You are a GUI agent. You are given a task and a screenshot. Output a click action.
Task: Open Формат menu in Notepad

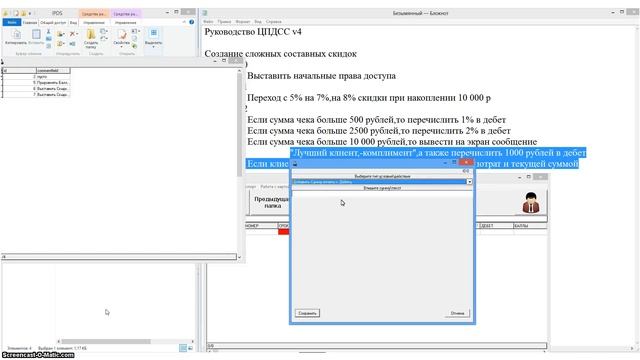[242, 22]
